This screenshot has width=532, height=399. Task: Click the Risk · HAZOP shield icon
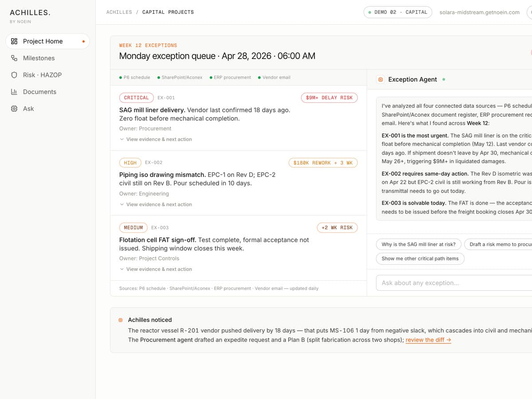click(14, 75)
